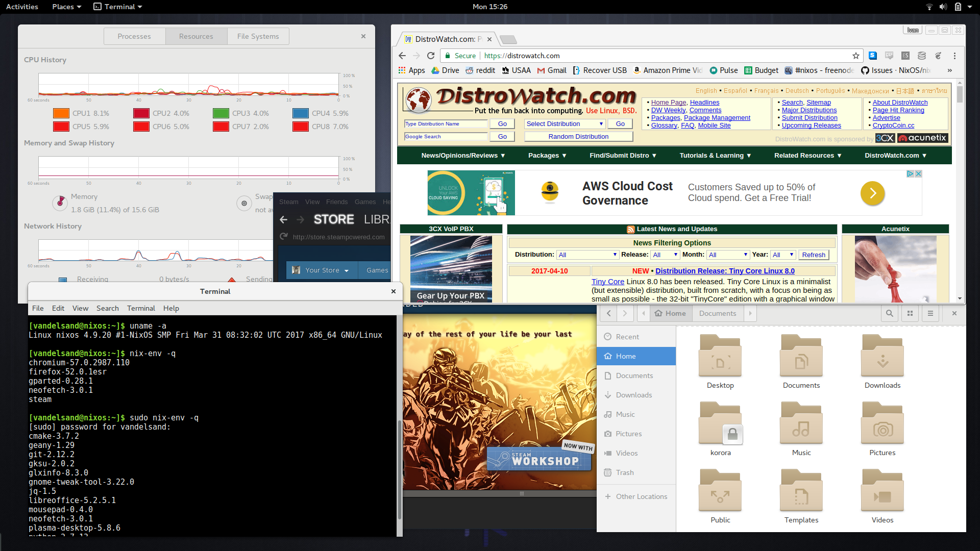Image resolution: width=980 pixels, height=551 pixels.
Task: Open the Templates folder
Action: click(801, 490)
